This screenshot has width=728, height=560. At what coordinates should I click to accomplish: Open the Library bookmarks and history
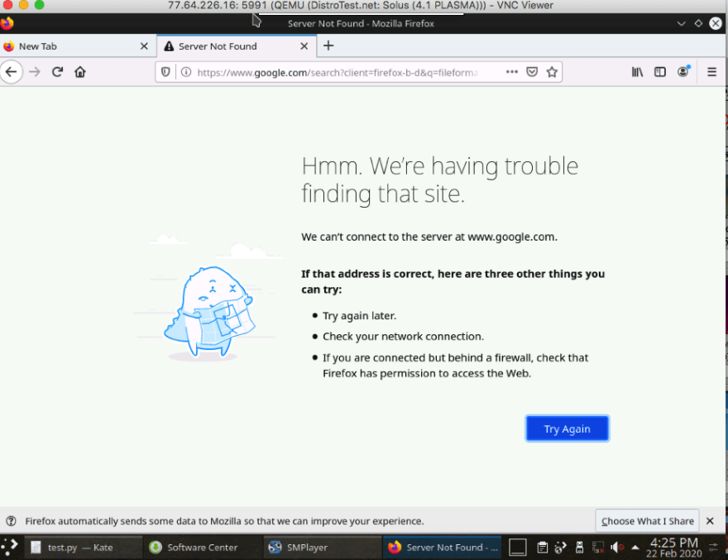click(x=638, y=72)
